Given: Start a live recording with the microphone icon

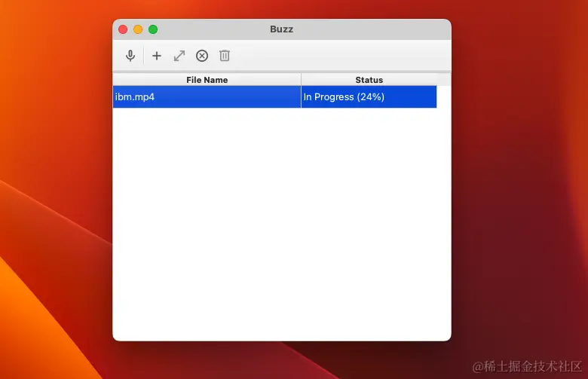Looking at the screenshot, I should (130, 56).
